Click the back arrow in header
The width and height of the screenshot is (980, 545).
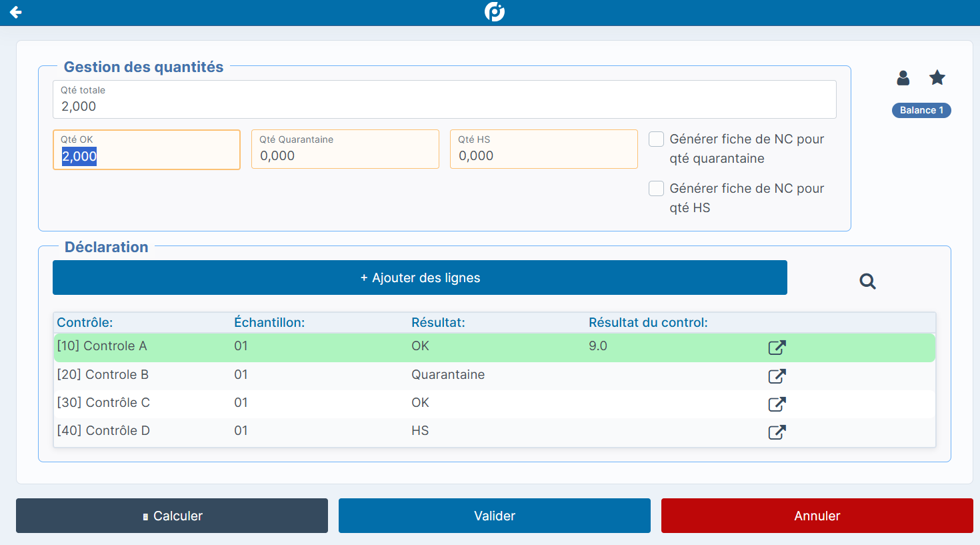tap(16, 12)
